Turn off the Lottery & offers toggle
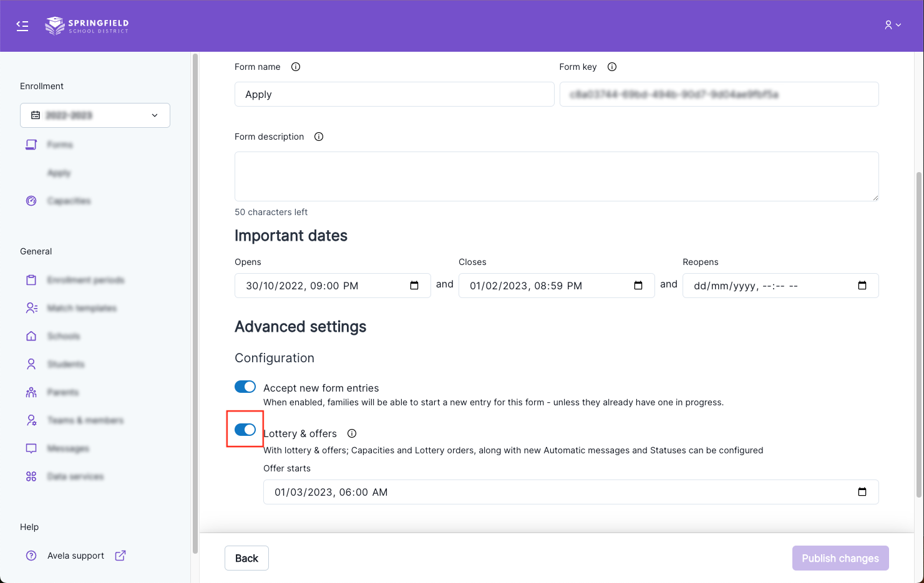Screen dimensions: 924x583 pos(245,430)
